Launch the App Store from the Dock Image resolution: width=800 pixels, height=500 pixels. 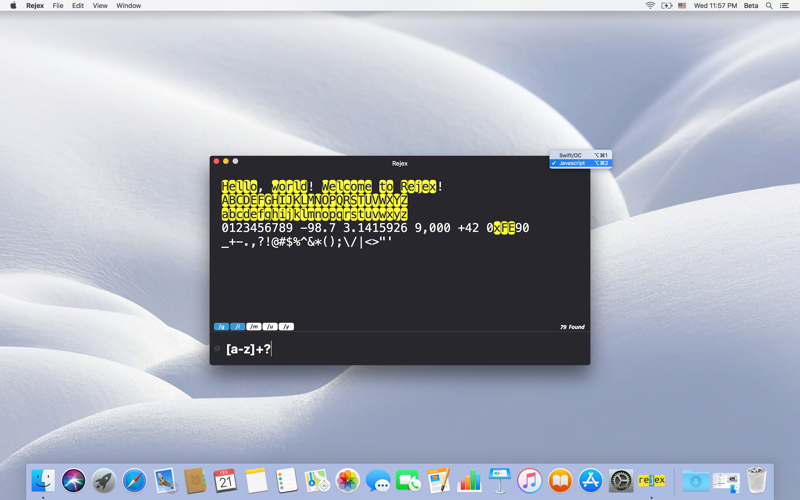591,481
